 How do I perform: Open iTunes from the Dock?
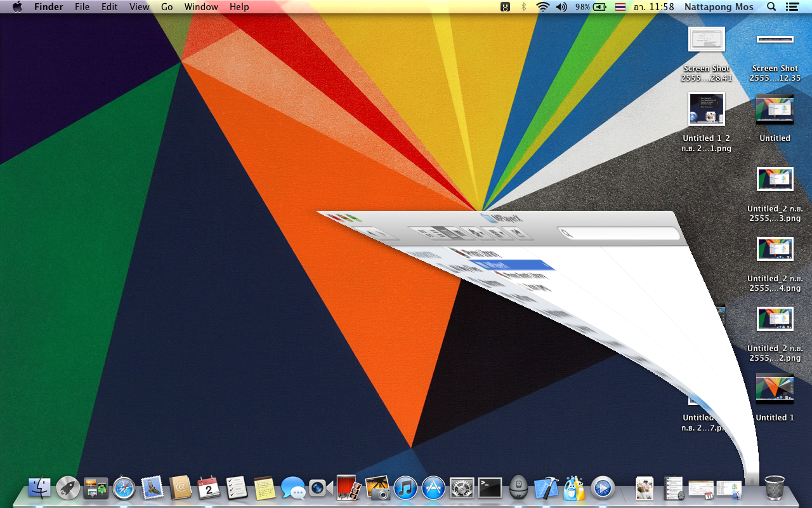(x=405, y=488)
